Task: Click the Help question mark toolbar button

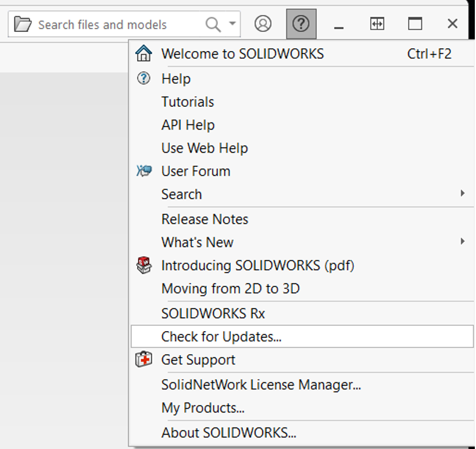Action: (301, 24)
